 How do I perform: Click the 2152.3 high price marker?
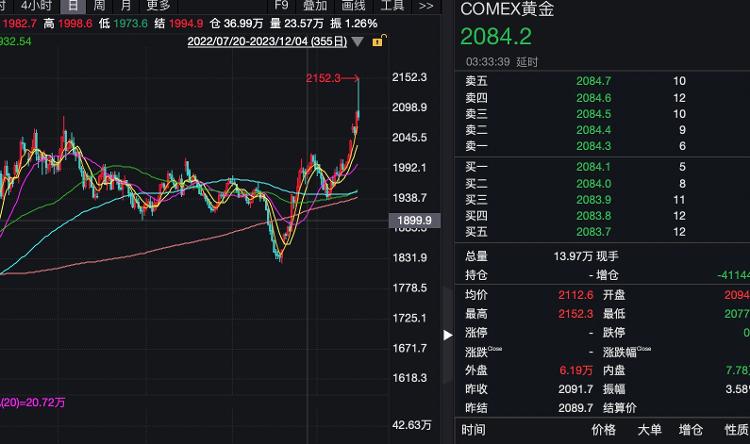pyautogui.click(x=324, y=78)
